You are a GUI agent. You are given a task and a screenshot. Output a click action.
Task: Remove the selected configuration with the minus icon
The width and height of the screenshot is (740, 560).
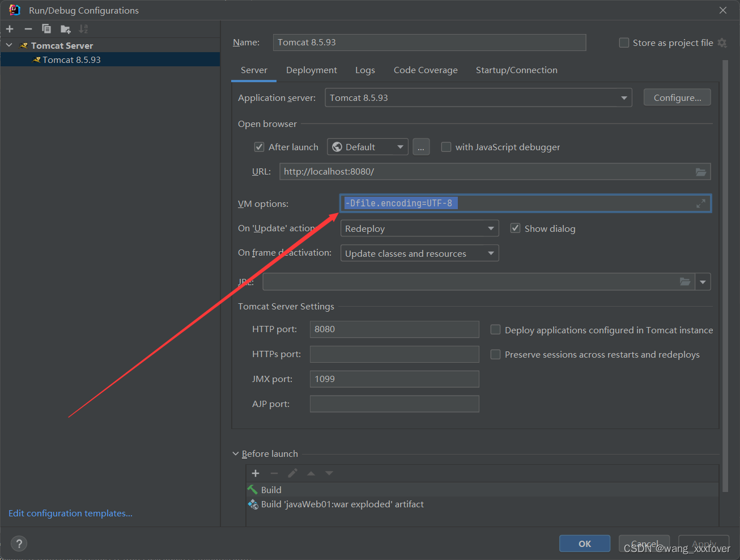(x=28, y=29)
